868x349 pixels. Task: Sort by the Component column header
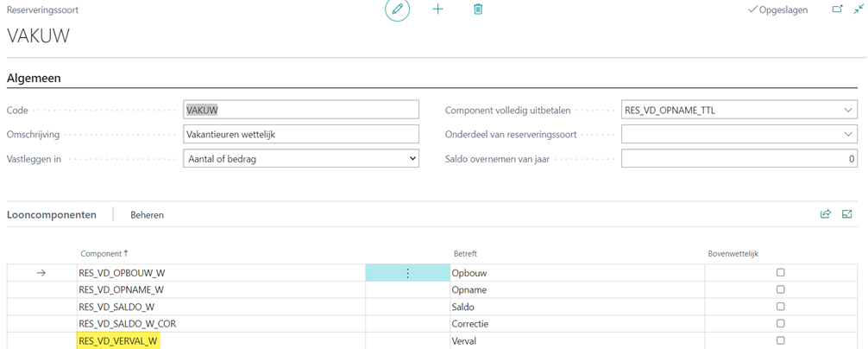(101, 254)
